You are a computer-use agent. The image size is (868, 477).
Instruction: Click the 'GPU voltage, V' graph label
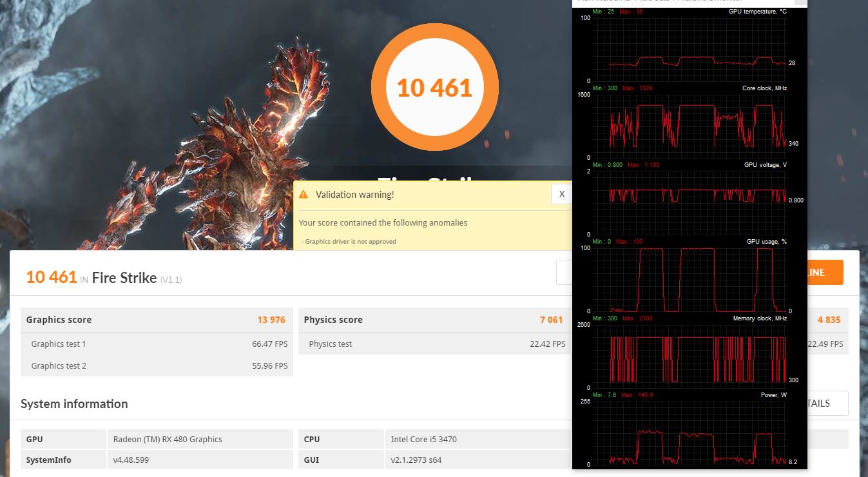tap(765, 165)
